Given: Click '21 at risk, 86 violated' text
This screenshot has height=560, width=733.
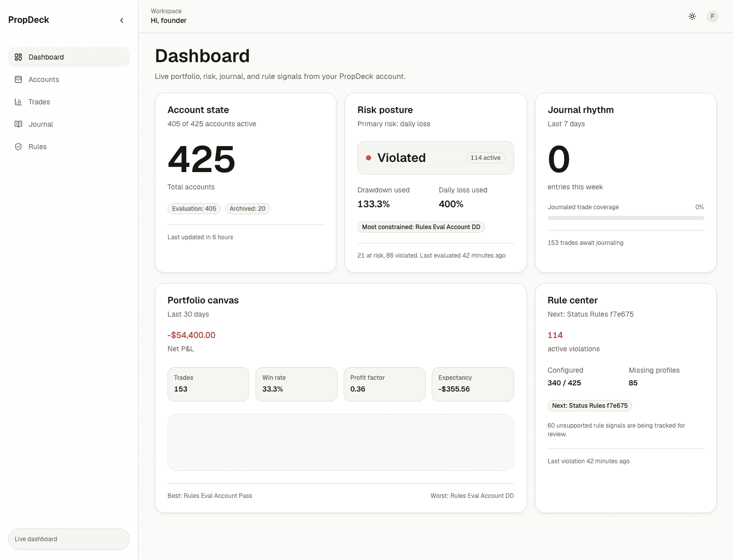Looking at the screenshot, I should pos(387,256).
